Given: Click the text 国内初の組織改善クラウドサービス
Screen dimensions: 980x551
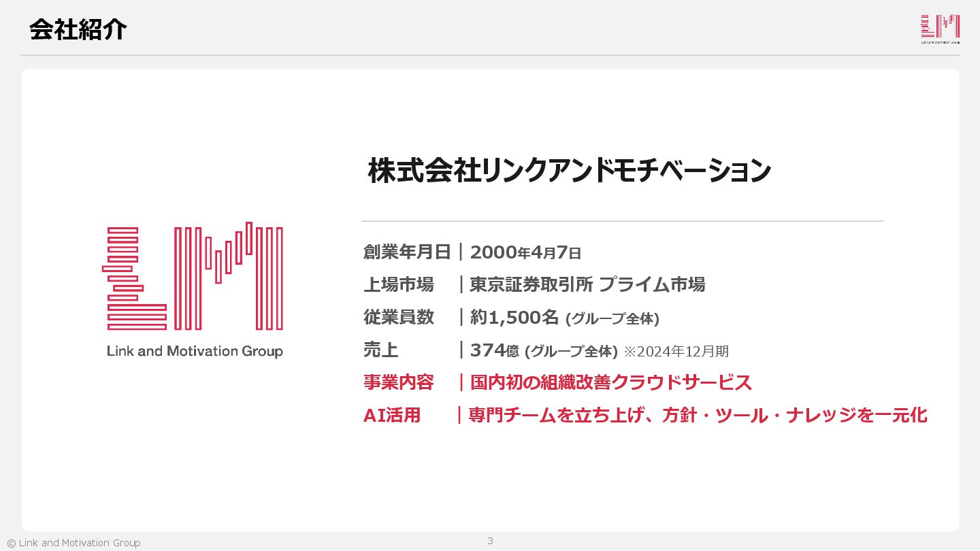Looking at the screenshot, I should [x=611, y=382].
